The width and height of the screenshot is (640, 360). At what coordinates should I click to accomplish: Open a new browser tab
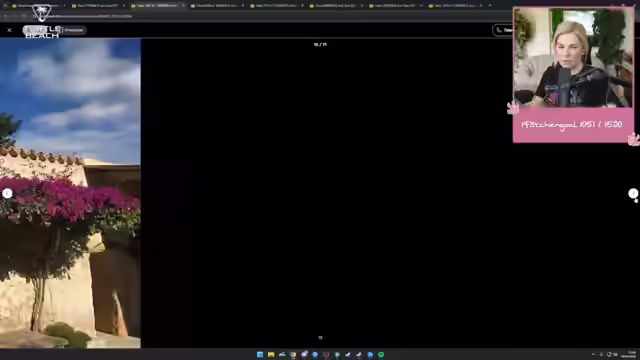pyautogui.click(x=490, y=6)
